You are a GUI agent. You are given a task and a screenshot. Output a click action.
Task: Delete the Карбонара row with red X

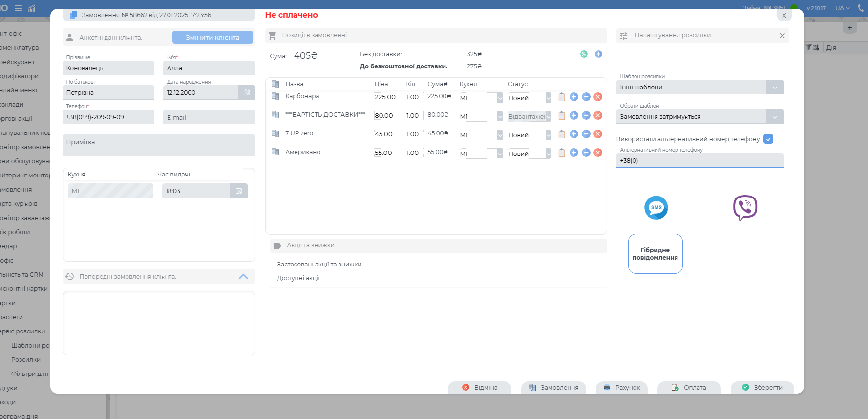click(x=598, y=97)
